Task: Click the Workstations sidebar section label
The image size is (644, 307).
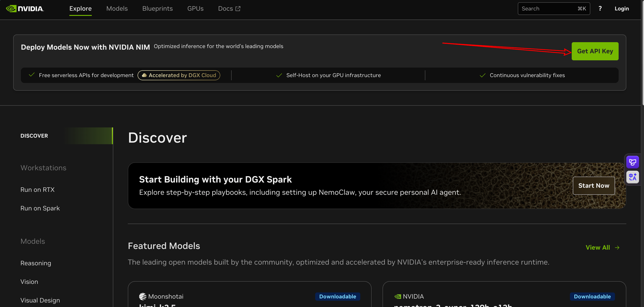Action: click(44, 168)
